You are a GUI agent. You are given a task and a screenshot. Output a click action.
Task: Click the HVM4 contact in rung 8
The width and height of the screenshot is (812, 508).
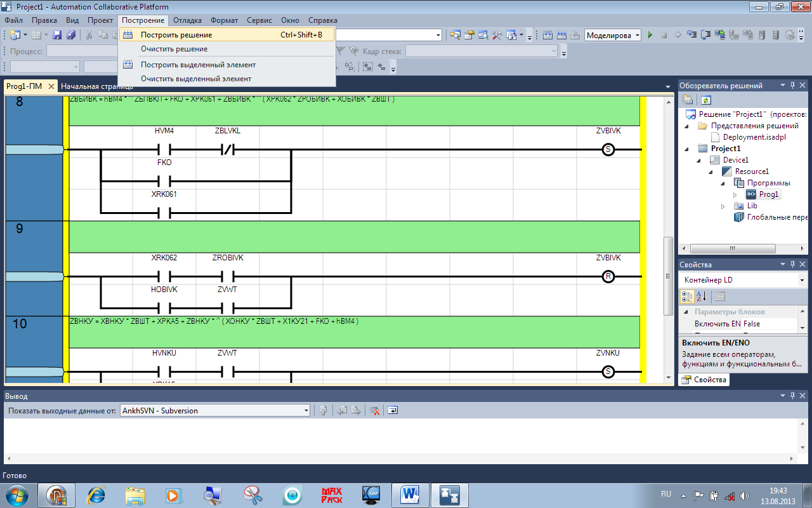(164, 150)
